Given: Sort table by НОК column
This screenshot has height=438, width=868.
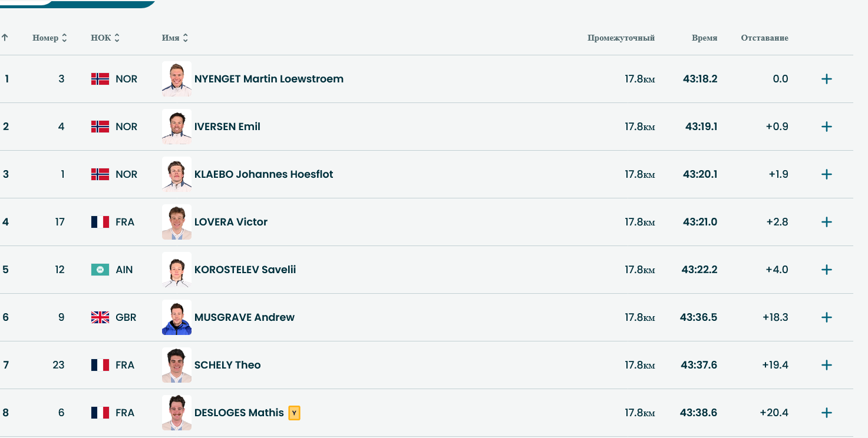Looking at the screenshot, I should point(105,38).
